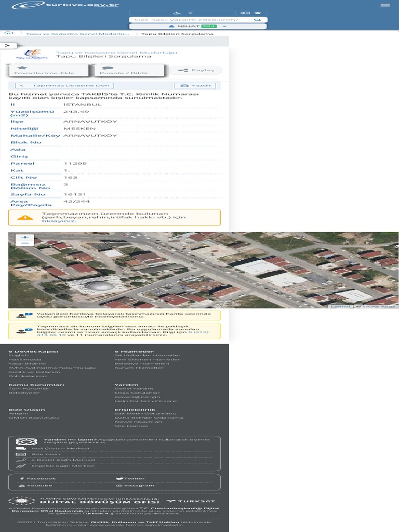Open the İletişim footer link
This screenshot has height=532, width=399.
18,414
